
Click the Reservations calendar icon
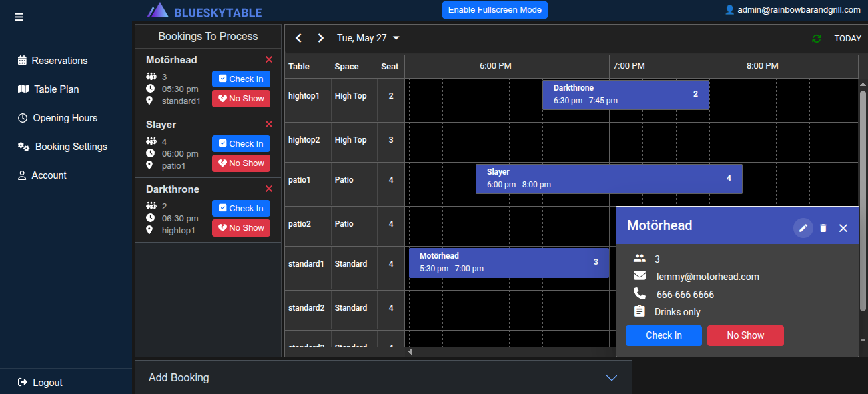pyautogui.click(x=22, y=61)
